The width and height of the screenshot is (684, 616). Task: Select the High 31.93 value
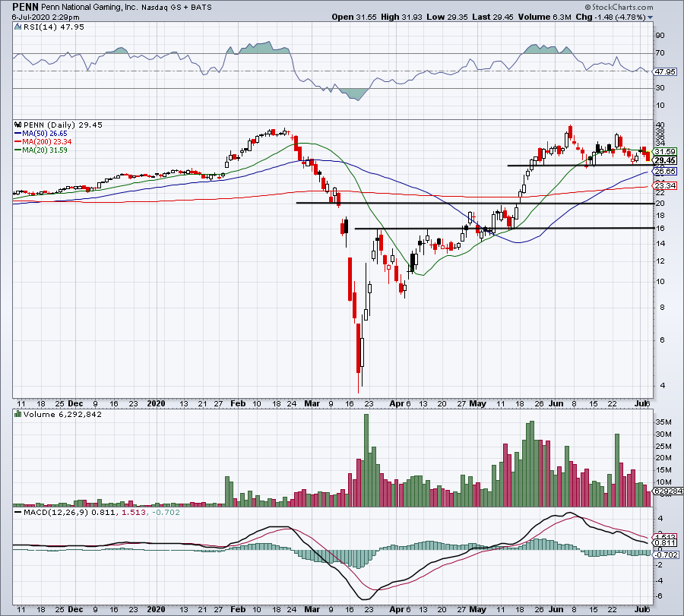pos(402,17)
